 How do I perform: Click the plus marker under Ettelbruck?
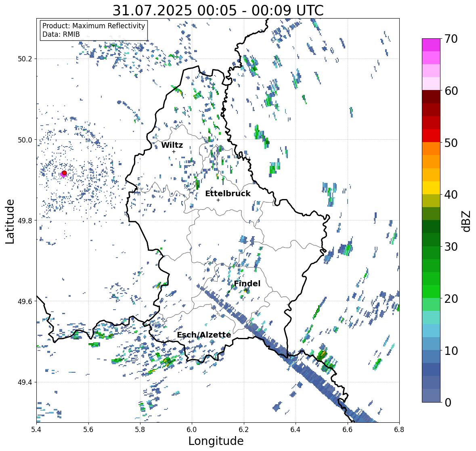tap(218, 200)
